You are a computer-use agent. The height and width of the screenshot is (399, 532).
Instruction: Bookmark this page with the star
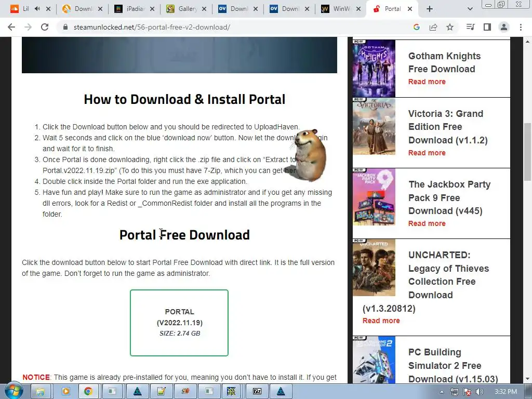coord(450,27)
